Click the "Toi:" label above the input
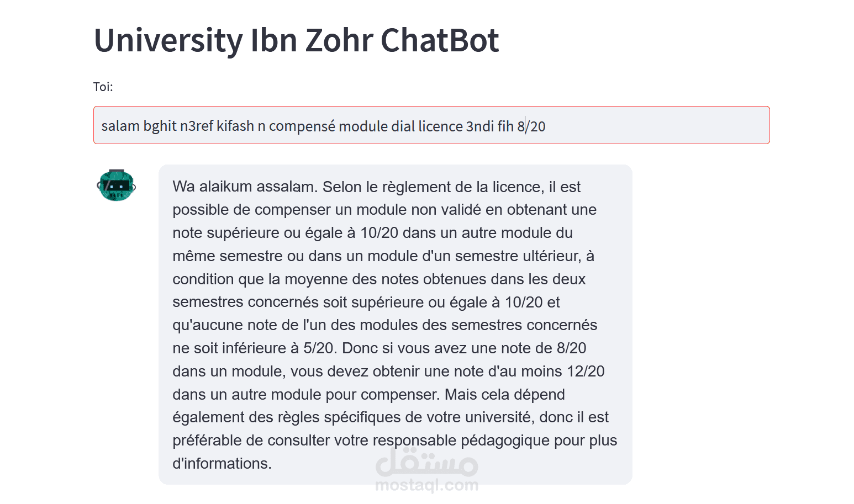 103,87
